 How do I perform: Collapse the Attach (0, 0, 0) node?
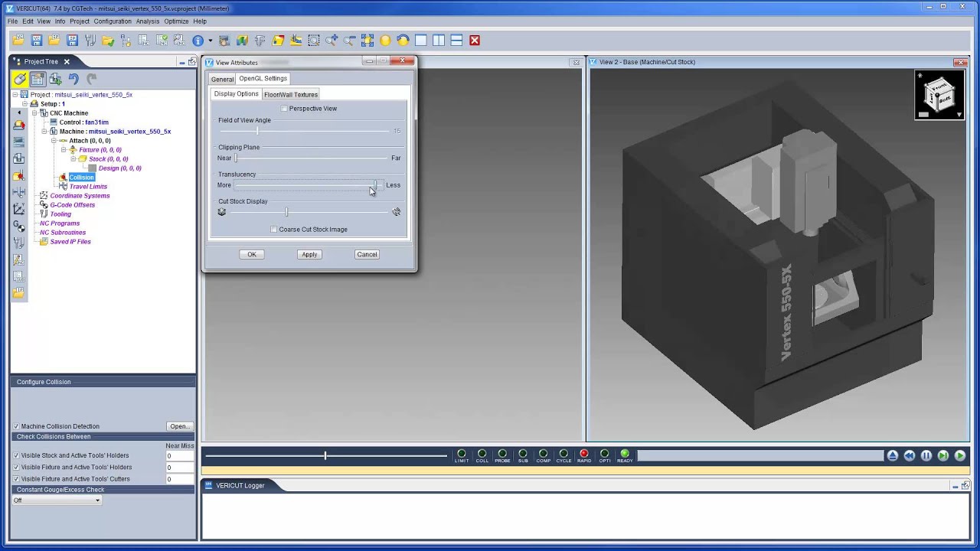[x=54, y=141]
